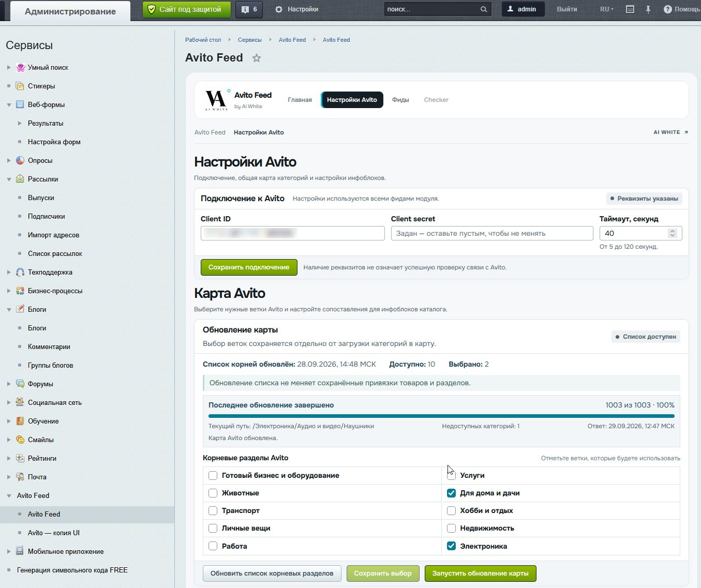Click the Бизнес-процессы icon

coord(20,291)
